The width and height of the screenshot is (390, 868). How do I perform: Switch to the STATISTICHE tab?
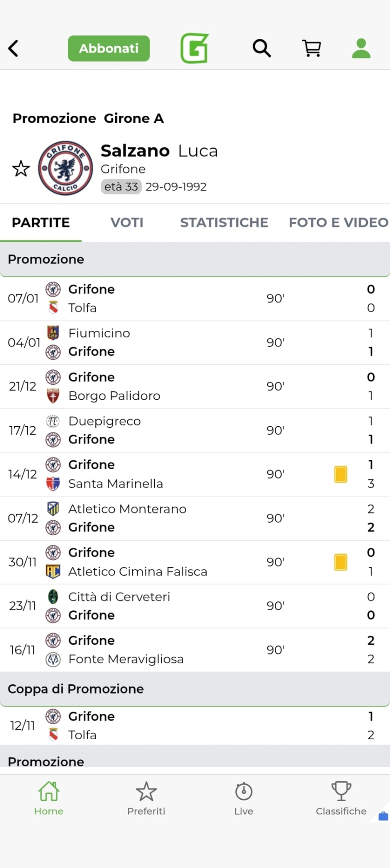(224, 222)
